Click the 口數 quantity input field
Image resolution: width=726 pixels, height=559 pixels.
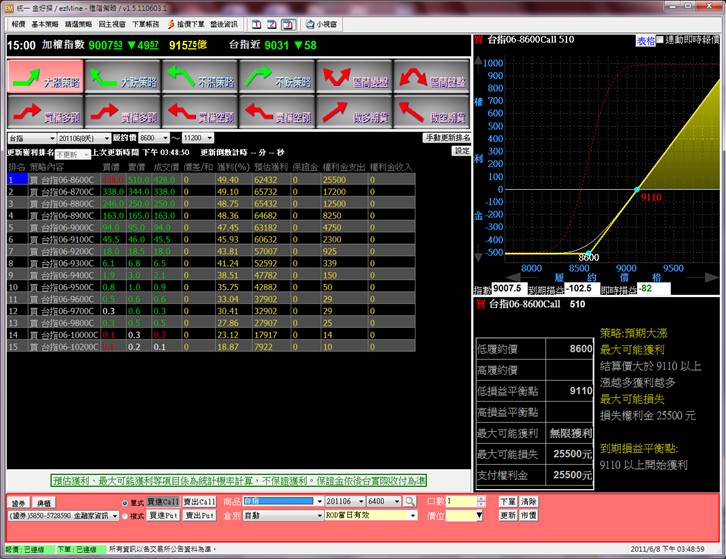(464, 501)
